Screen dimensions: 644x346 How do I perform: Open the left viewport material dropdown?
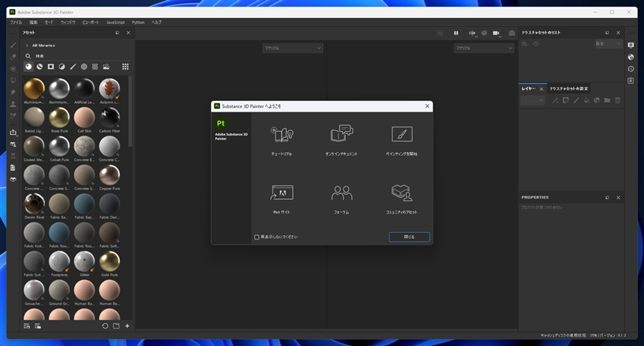[x=293, y=48]
